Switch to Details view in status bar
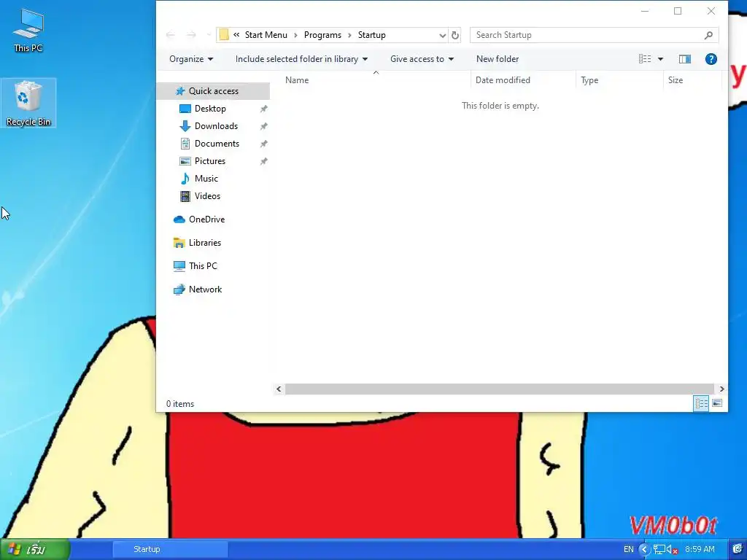Image resolution: width=747 pixels, height=560 pixels. [701, 404]
